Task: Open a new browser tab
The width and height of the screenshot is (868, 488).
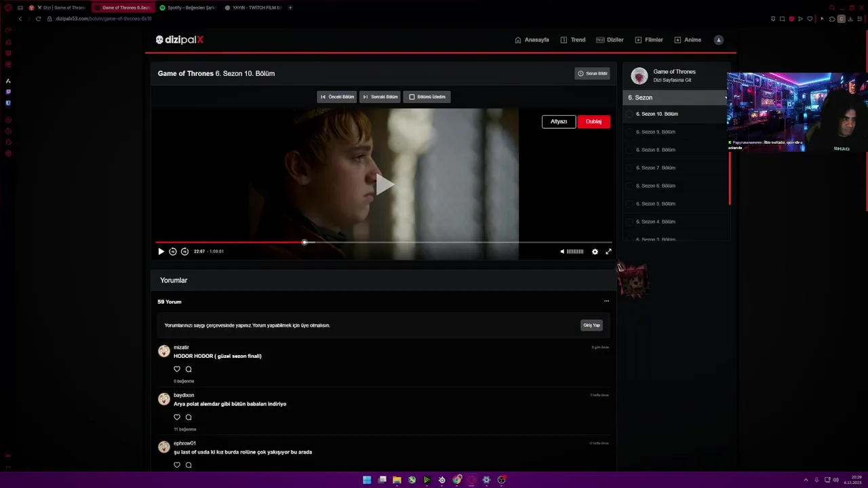Action: click(x=290, y=7)
